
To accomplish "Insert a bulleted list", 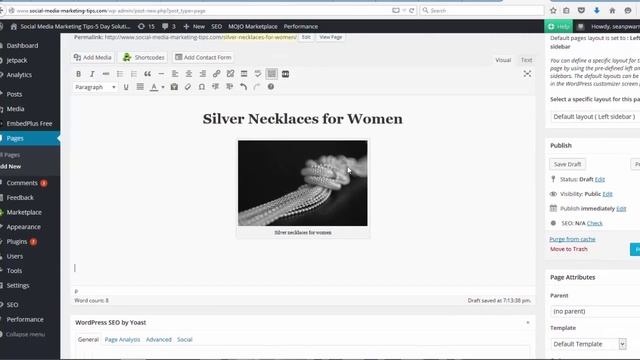I will click(120, 74).
